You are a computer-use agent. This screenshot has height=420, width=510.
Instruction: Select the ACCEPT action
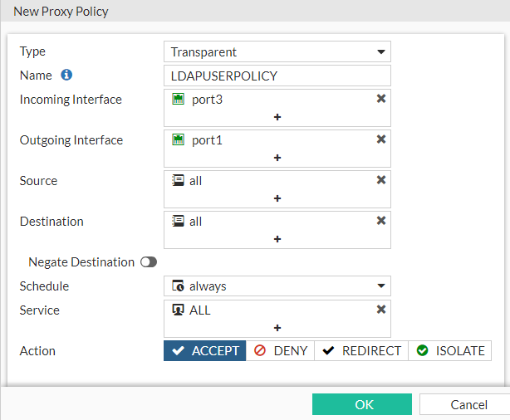click(205, 351)
